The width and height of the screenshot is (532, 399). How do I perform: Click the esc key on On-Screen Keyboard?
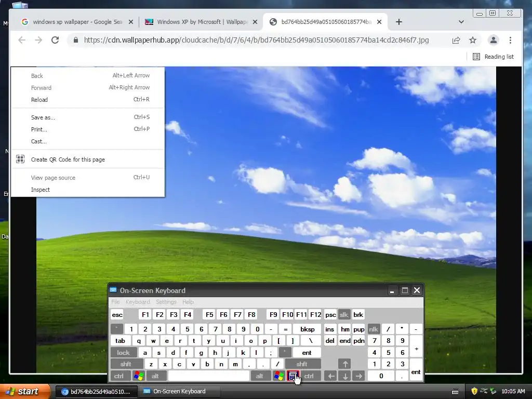pos(117,314)
